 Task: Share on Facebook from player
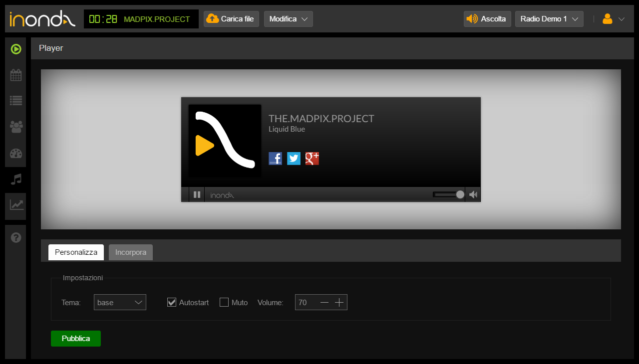click(x=275, y=159)
